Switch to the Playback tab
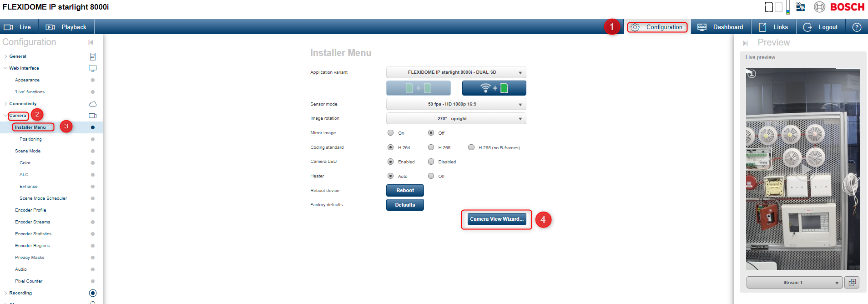The height and width of the screenshot is (304, 868). point(66,27)
